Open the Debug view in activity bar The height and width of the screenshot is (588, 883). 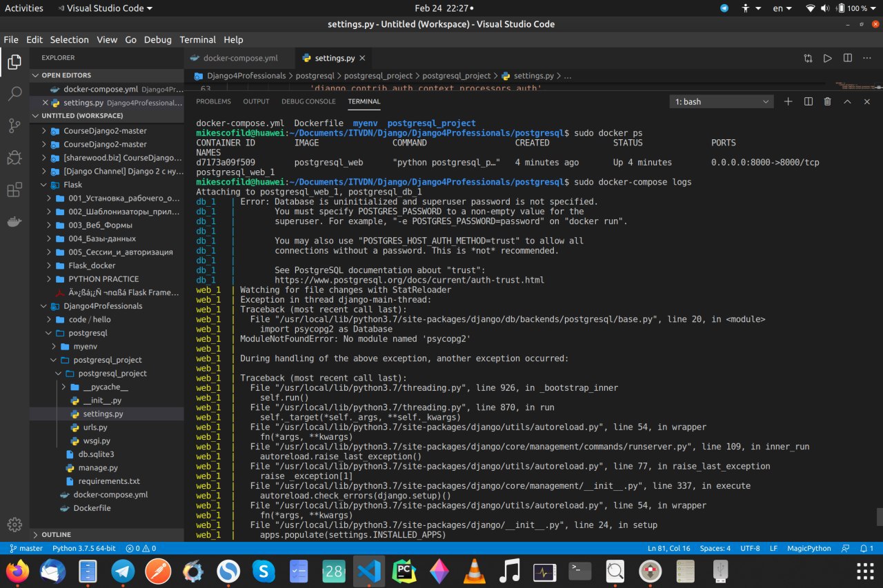tap(14, 158)
